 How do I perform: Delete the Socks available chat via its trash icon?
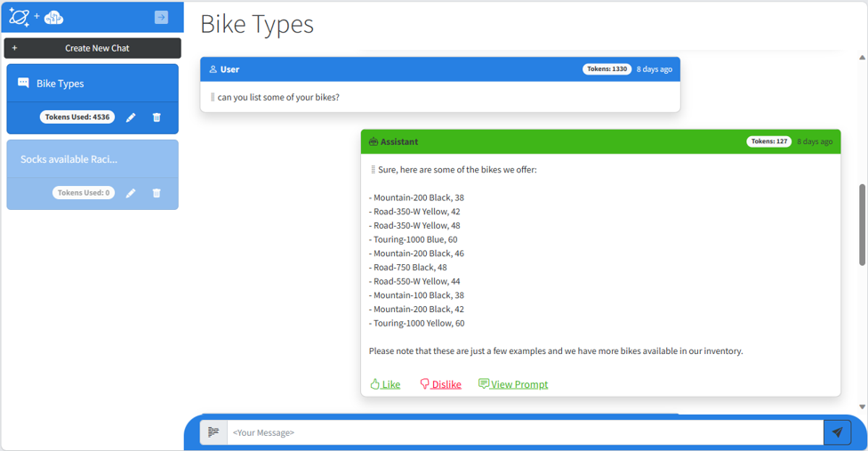(157, 193)
